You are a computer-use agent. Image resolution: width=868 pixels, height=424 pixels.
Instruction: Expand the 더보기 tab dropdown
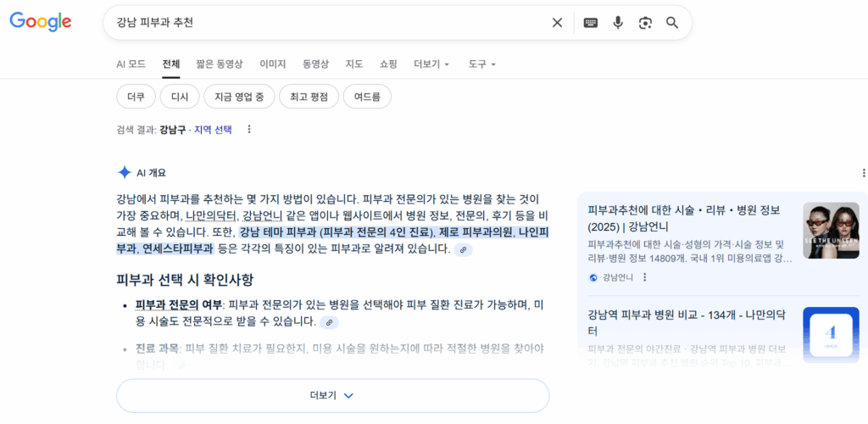[x=431, y=64]
